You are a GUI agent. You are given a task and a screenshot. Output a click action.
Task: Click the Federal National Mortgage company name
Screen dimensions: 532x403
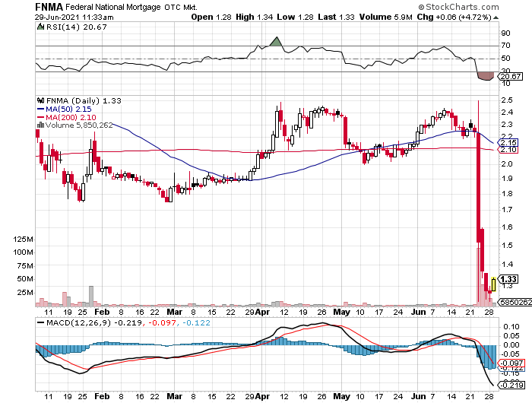(113, 7)
